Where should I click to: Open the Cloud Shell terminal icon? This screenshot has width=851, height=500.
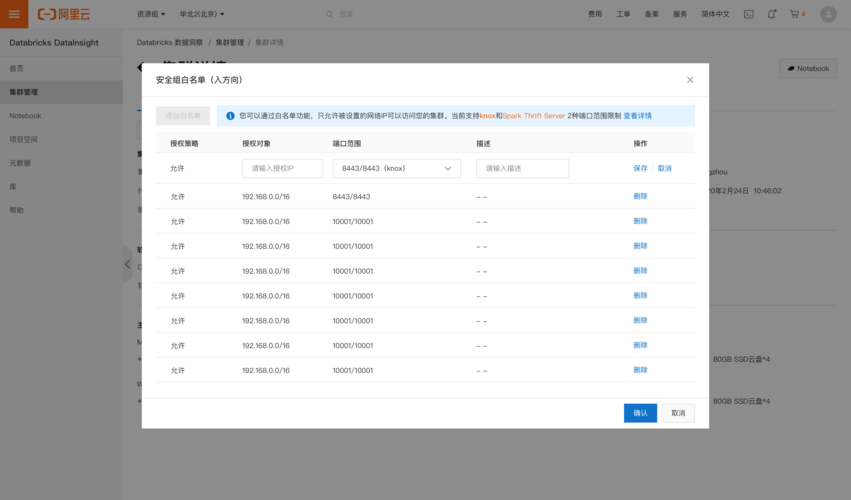pyautogui.click(x=748, y=15)
